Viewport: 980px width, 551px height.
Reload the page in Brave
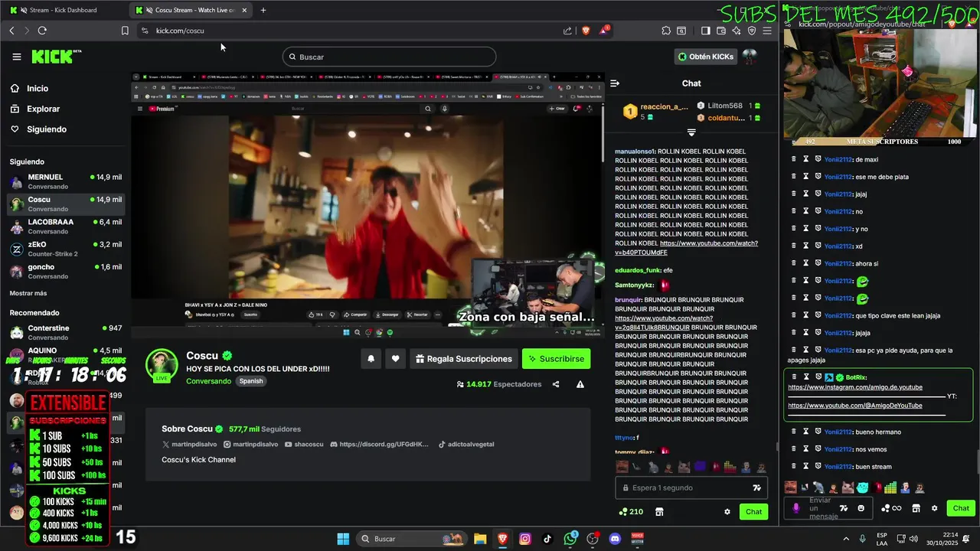click(42, 31)
